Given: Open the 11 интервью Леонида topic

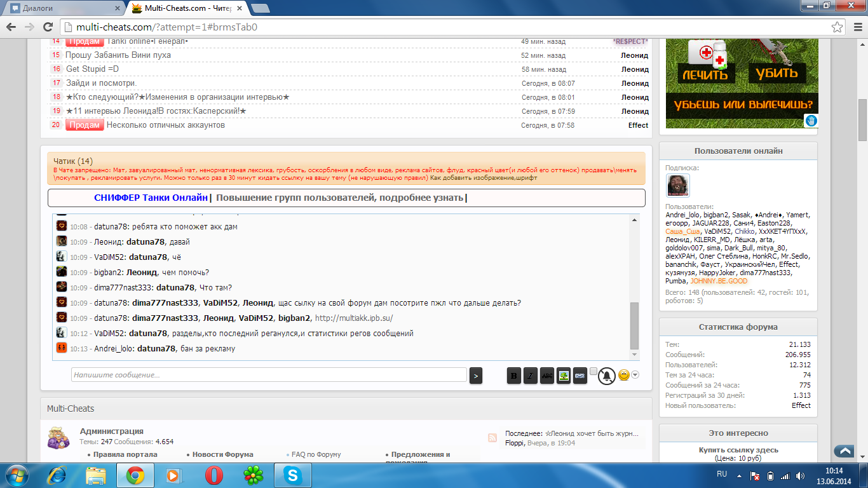Looking at the screenshot, I should 156,111.
